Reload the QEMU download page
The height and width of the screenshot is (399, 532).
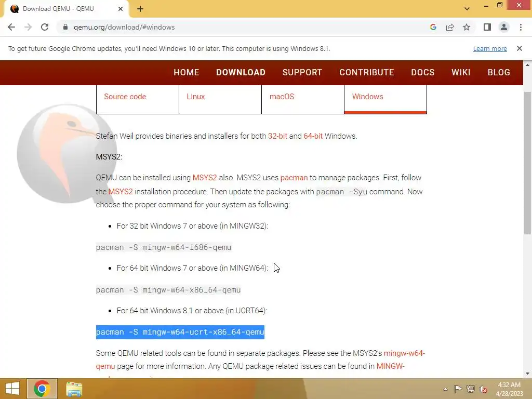coord(45,27)
